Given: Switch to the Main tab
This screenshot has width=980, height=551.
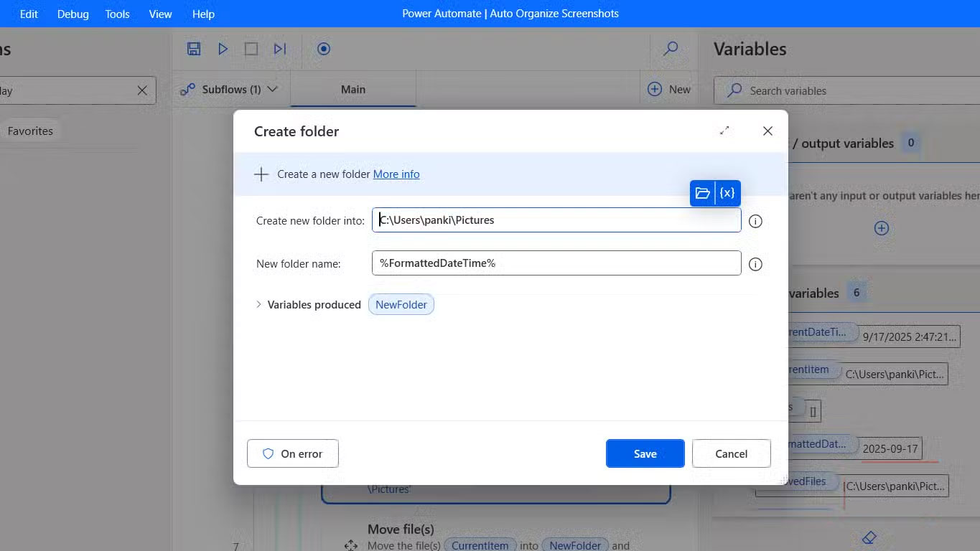Looking at the screenshot, I should pos(353,90).
